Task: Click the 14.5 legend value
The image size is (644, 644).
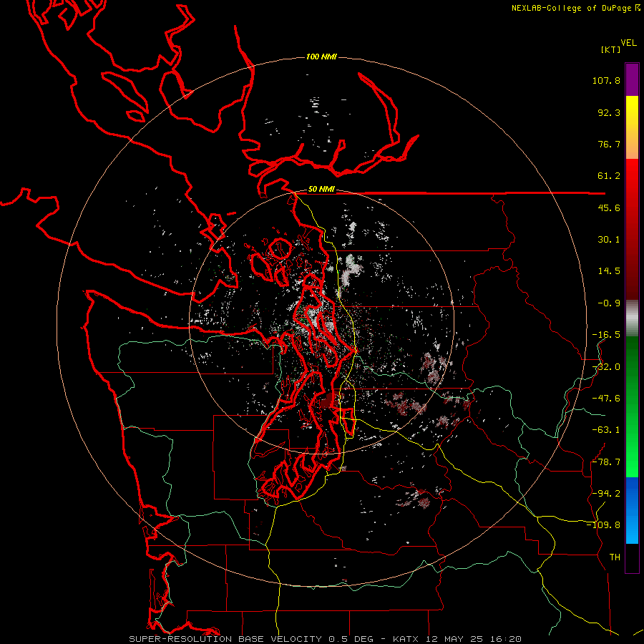Action: tap(609, 271)
